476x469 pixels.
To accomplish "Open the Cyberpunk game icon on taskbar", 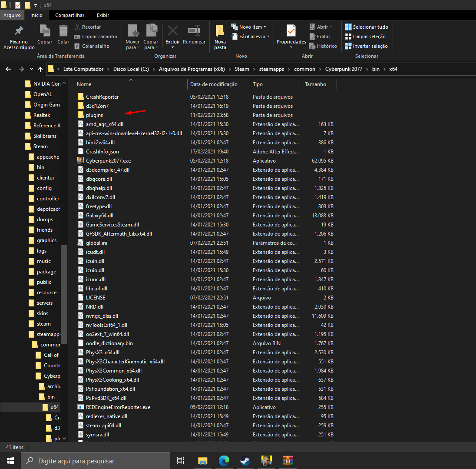I will point(266,461).
